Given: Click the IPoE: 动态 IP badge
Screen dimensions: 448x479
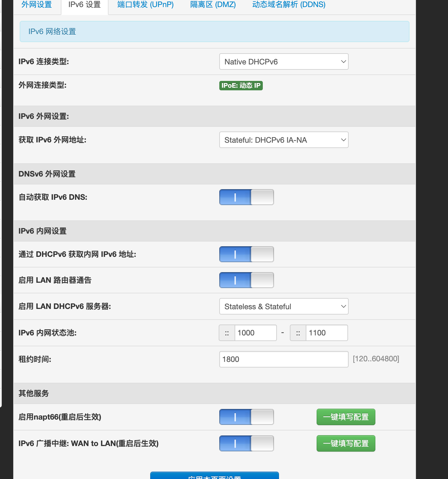Looking at the screenshot, I should 241,86.
